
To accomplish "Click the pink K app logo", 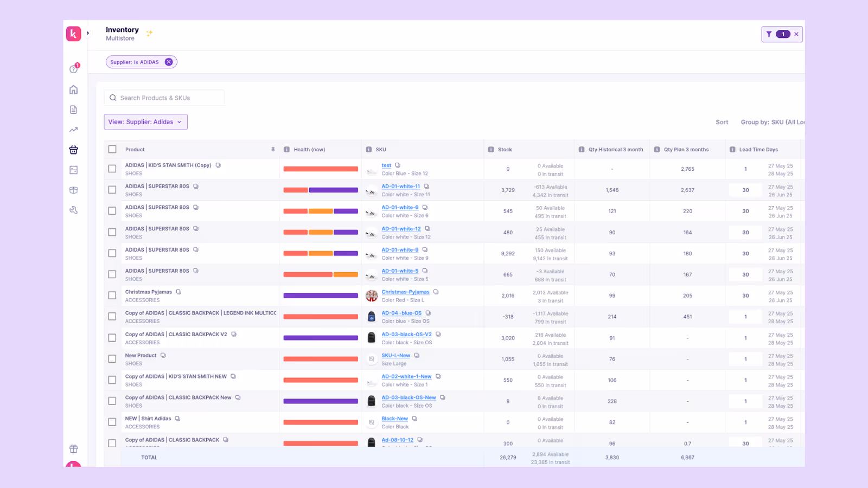I will tap(73, 34).
